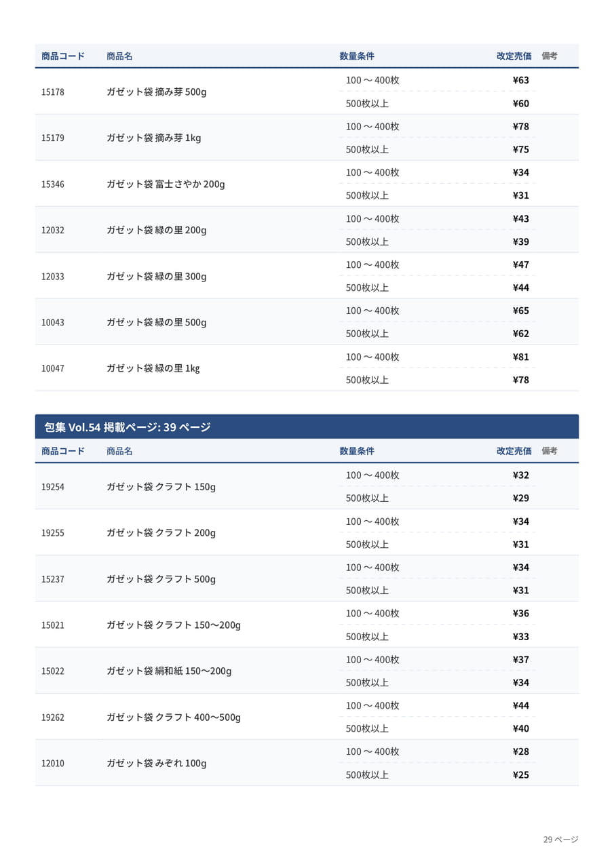614x868 pixels.
Task: Click product name ガゼット袋 摘み芽 1kg
Action: [154, 138]
